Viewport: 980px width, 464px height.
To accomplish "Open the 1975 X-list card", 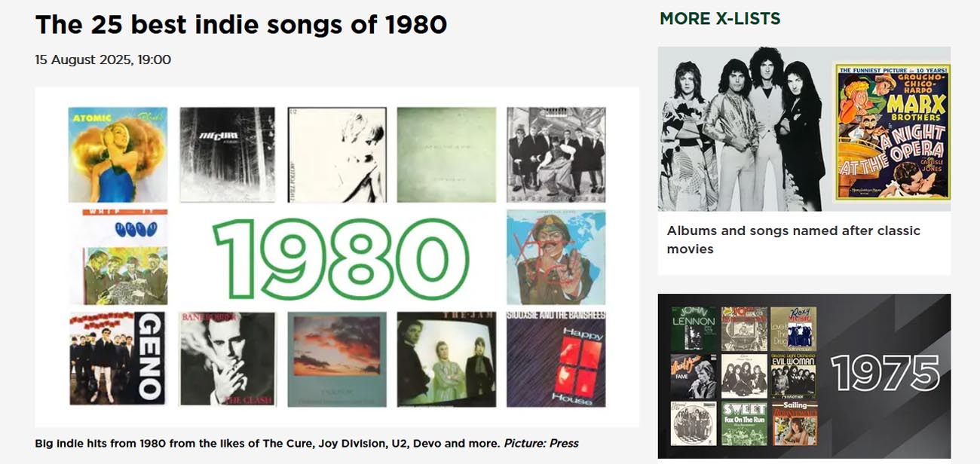I will 804,376.
